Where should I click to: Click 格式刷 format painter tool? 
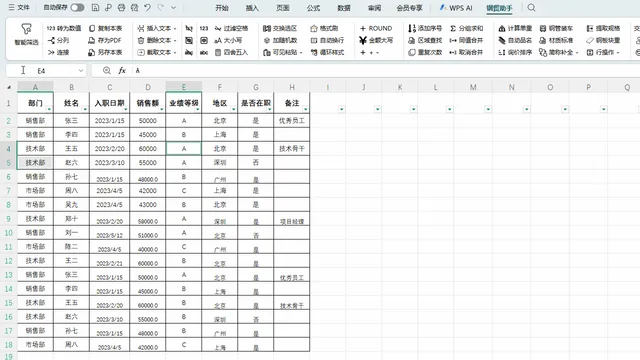(x=324, y=28)
